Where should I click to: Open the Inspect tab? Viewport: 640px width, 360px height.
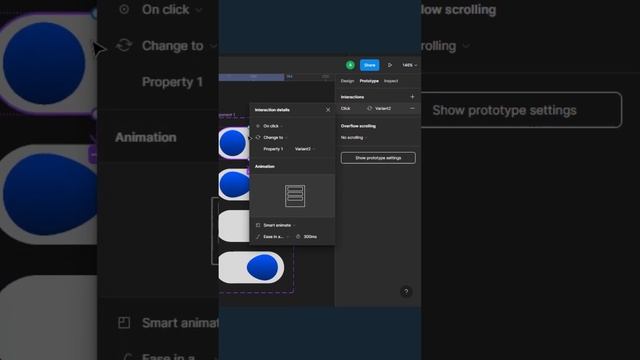(391, 81)
